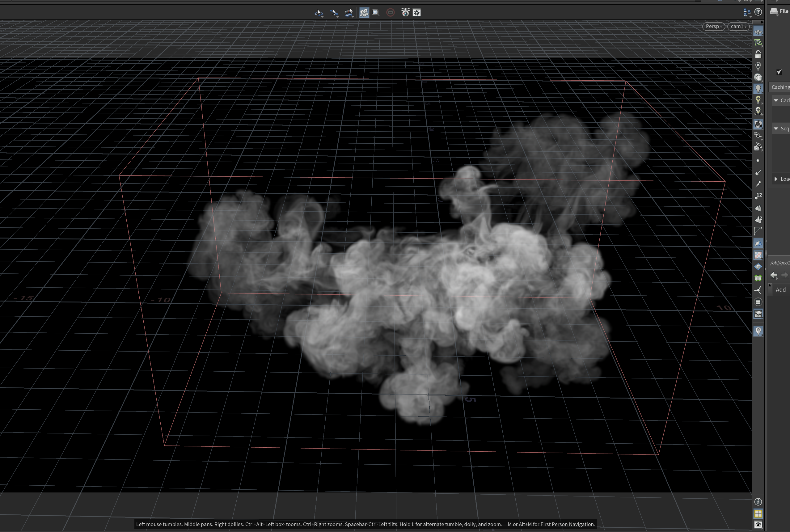Toggle the render region camera tool
The height and width of the screenshot is (532, 790).
click(364, 13)
